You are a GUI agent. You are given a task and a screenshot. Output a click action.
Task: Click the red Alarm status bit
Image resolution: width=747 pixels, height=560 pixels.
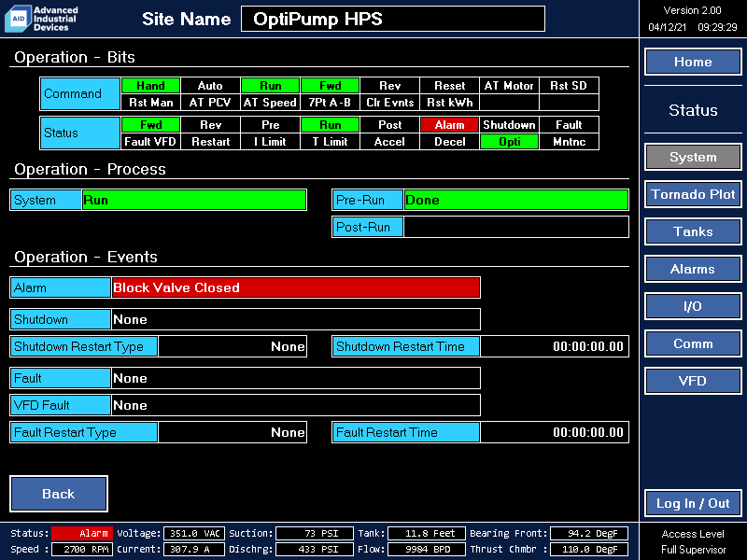[449, 125]
